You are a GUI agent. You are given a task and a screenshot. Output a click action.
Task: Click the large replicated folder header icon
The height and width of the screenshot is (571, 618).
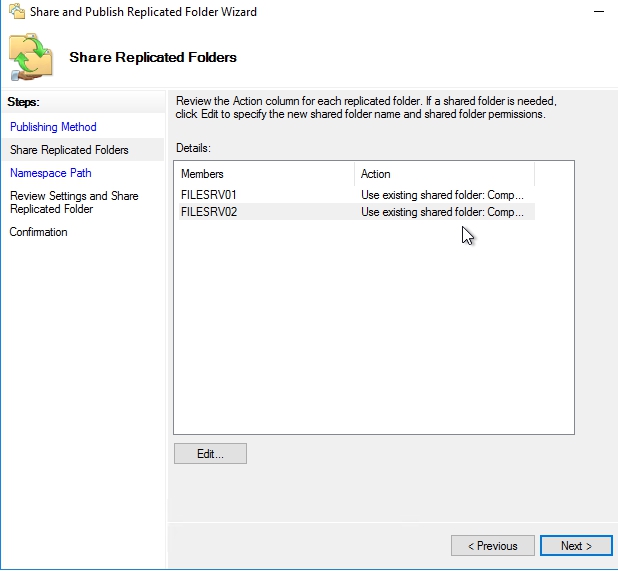click(x=32, y=57)
